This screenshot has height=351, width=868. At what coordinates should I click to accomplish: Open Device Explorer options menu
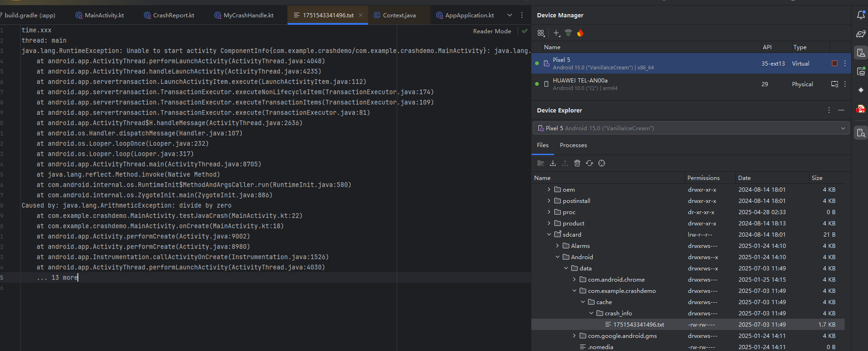(x=829, y=110)
